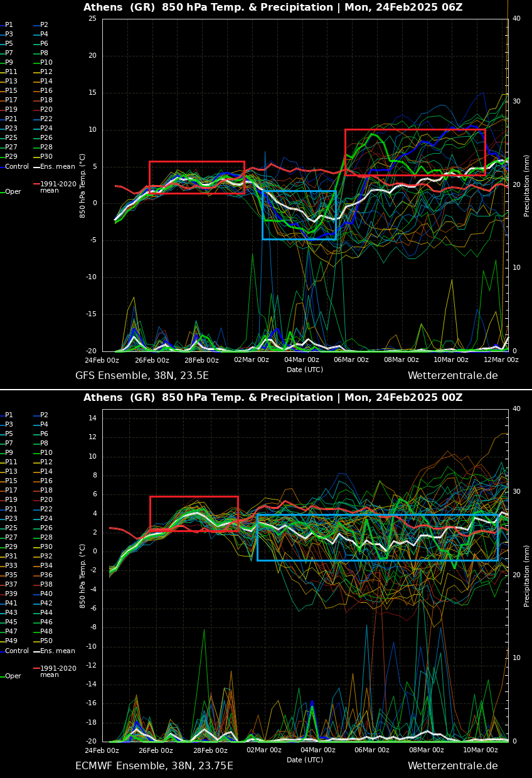This screenshot has width=532, height=778.
Task: Click the -12 tick on ECMWF temperature axis
Action: coord(92,665)
